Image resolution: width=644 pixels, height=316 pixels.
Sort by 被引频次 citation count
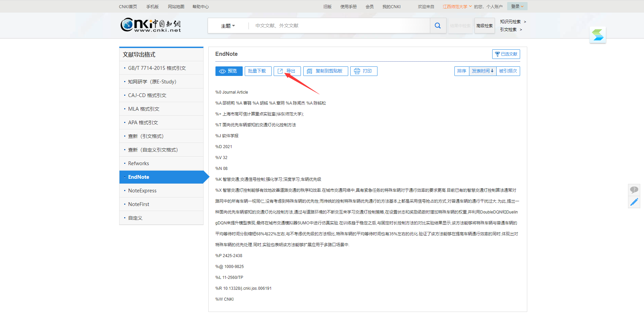tap(508, 71)
